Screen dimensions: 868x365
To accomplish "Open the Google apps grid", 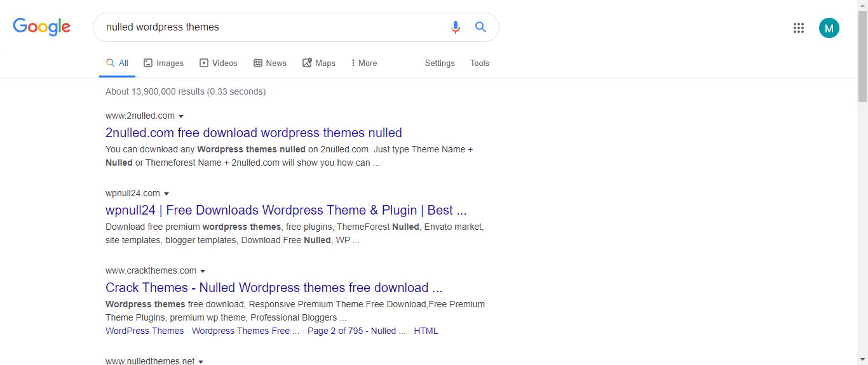I will pyautogui.click(x=799, y=28).
